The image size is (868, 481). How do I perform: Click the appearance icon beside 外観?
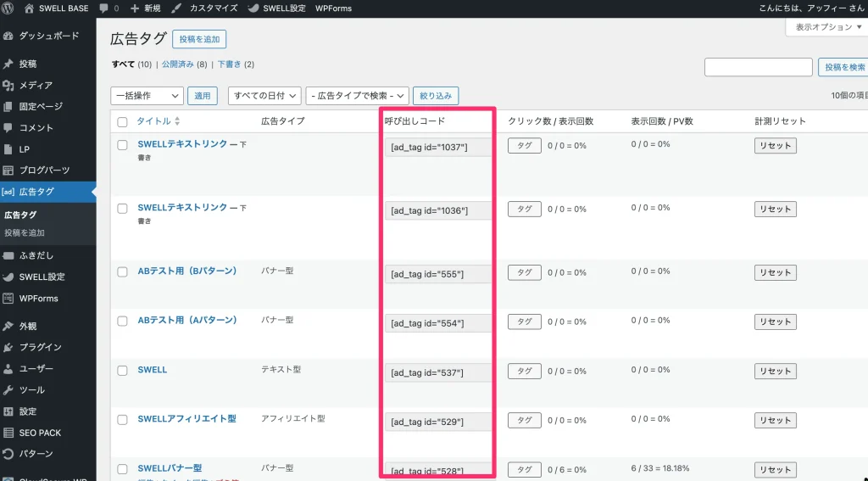pos(8,327)
